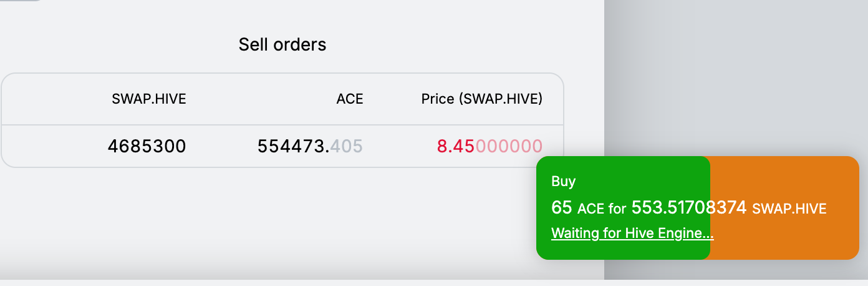Click the gray backdrop above the notification

(x=736, y=75)
